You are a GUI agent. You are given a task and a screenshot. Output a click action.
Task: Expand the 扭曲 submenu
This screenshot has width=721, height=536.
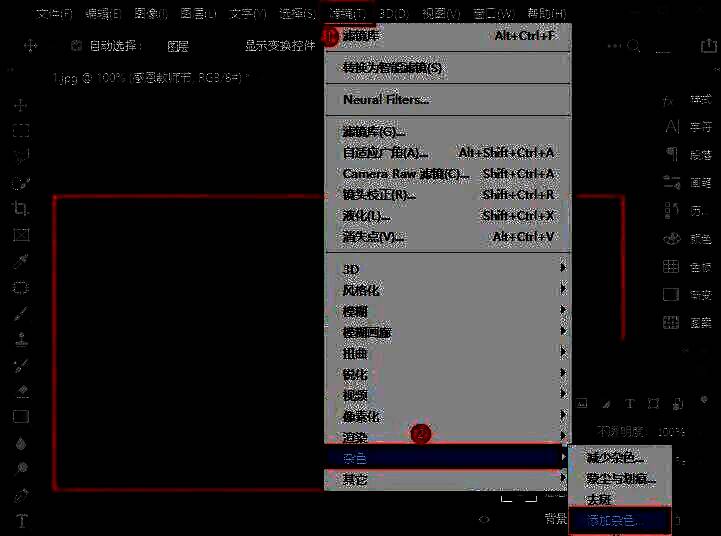tap(448, 354)
